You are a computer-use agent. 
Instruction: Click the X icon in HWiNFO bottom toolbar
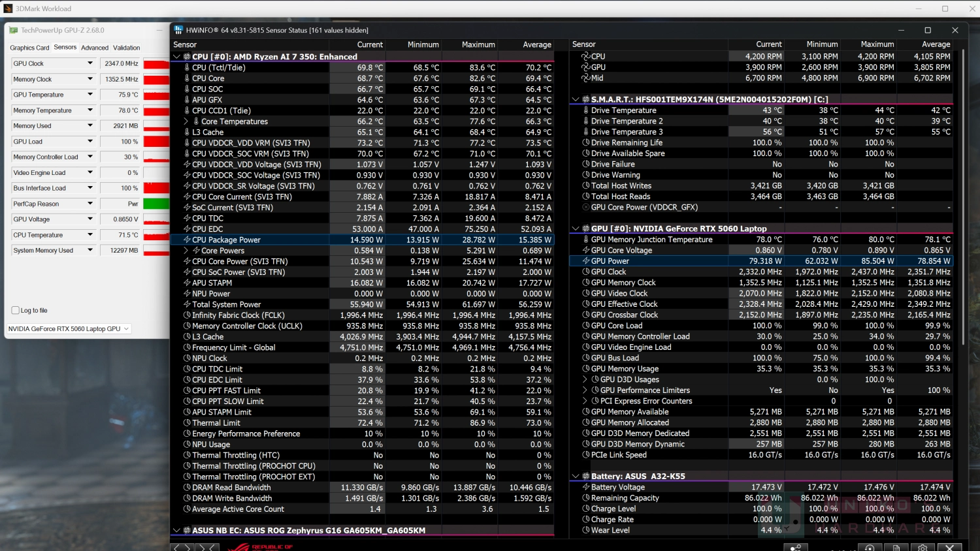pos(949,547)
